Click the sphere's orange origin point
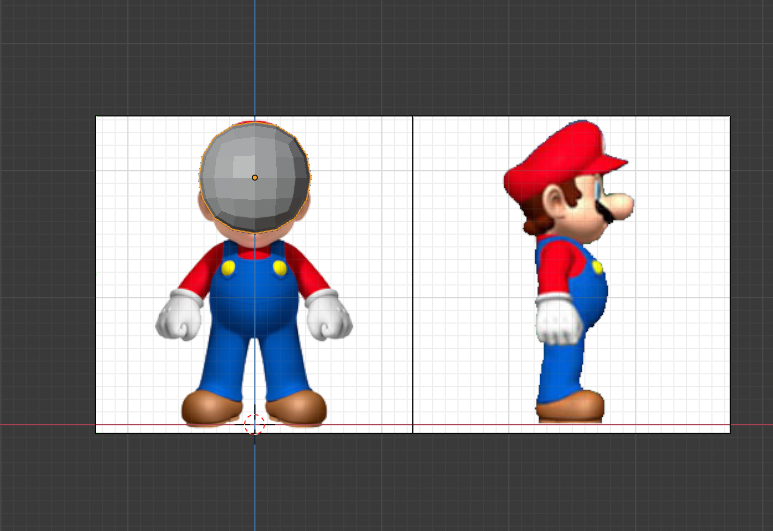The width and height of the screenshot is (773, 531). coord(255,177)
